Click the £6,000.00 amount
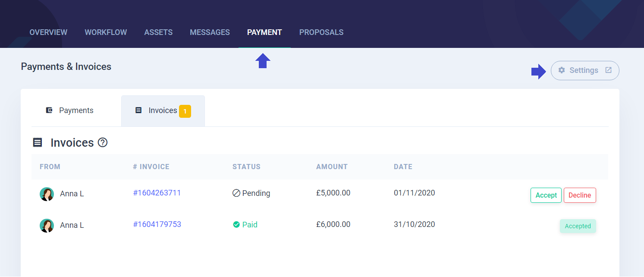This screenshot has width=644, height=277. (x=333, y=224)
